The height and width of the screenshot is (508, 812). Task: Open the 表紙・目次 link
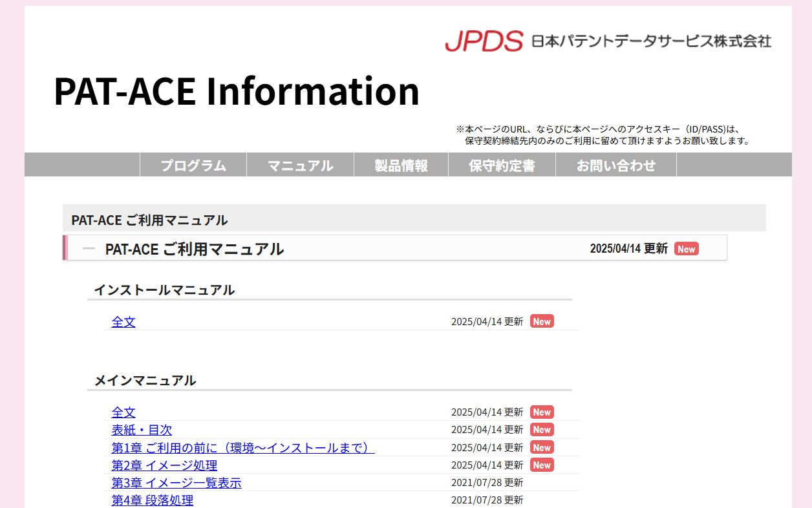pyautogui.click(x=142, y=430)
